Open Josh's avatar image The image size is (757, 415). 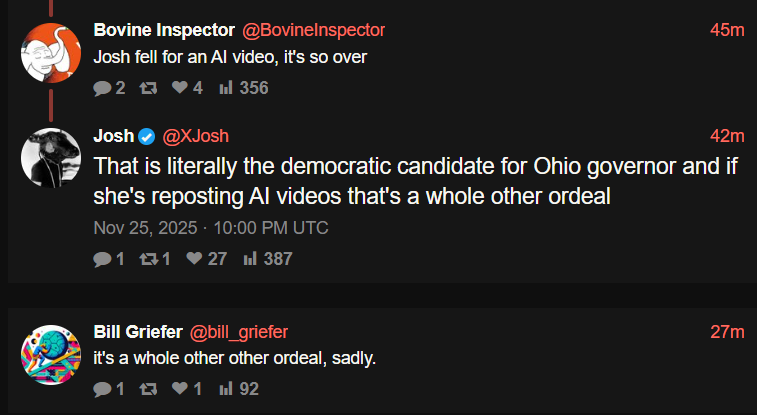click(x=50, y=157)
